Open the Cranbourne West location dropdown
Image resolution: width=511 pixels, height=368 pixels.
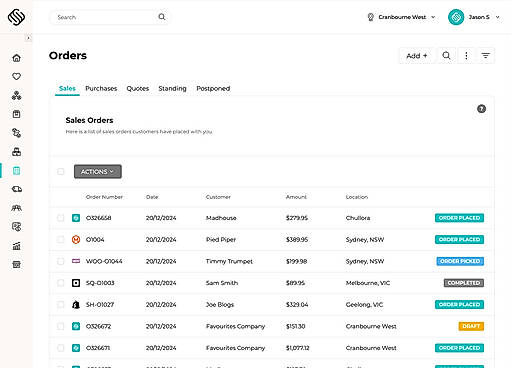pos(402,17)
